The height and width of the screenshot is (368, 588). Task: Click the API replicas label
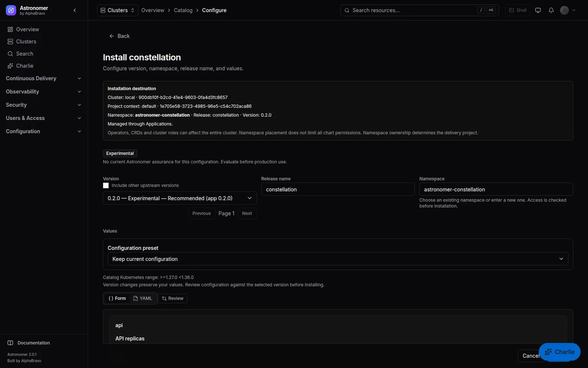pyautogui.click(x=130, y=339)
